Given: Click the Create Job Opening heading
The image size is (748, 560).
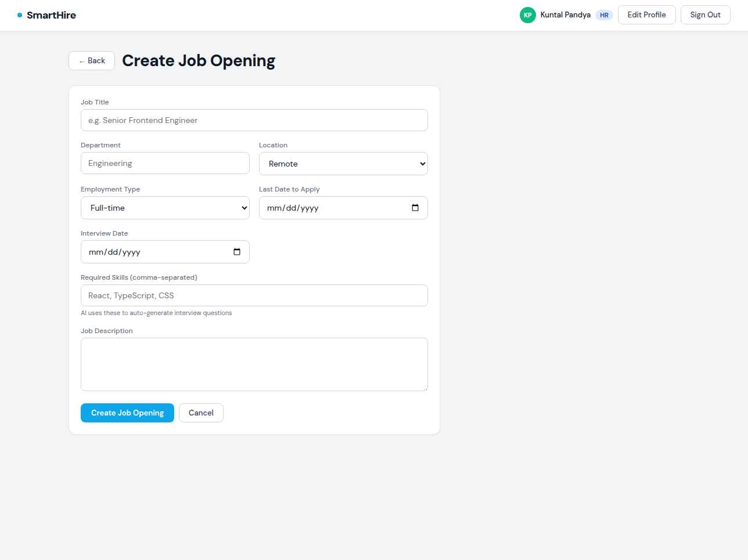Looking at the screenshot, I should coord(199,60).
